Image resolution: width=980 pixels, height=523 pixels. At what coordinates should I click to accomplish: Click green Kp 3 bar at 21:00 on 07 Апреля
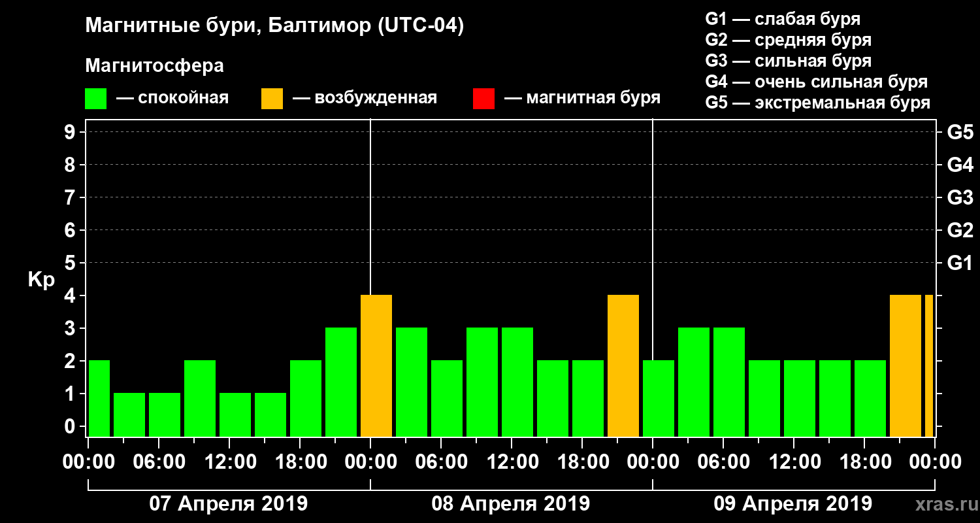coord(341,382)
